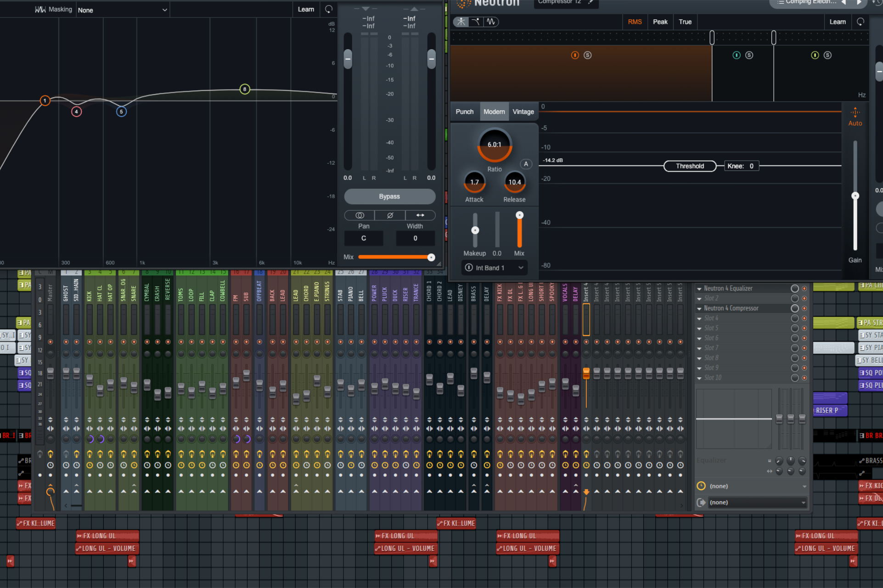
Task: Toggle yellow band 3 power button
Action: pos(815,55)
